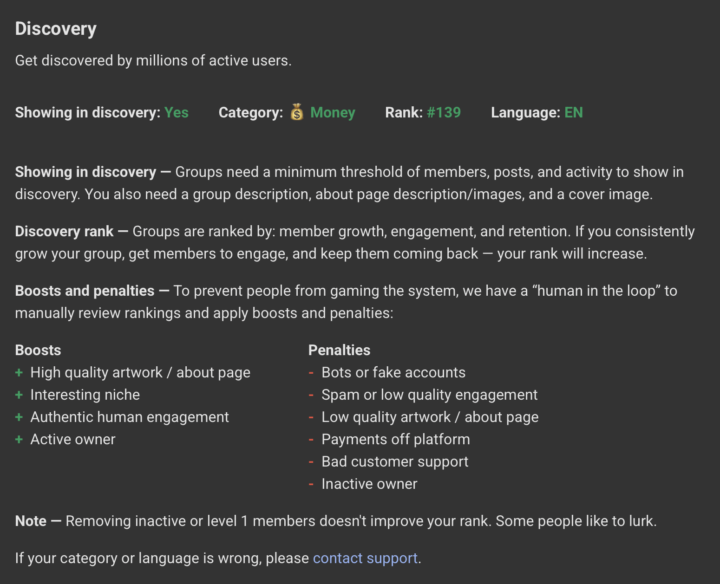The height and width of the screenshot is (584, 720).
Task: Click the Discovery heading
Action: coord(56,29)
